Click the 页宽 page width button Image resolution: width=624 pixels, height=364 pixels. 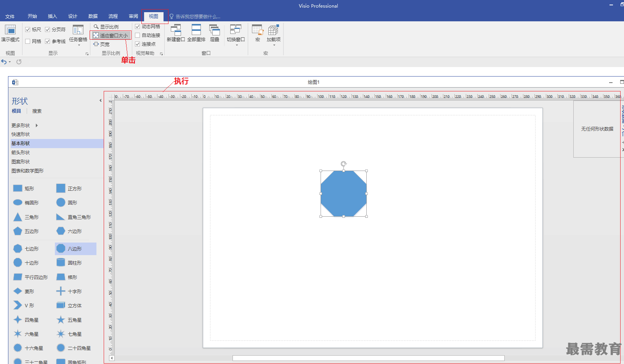pyautogui.click(x=101, y=44)
